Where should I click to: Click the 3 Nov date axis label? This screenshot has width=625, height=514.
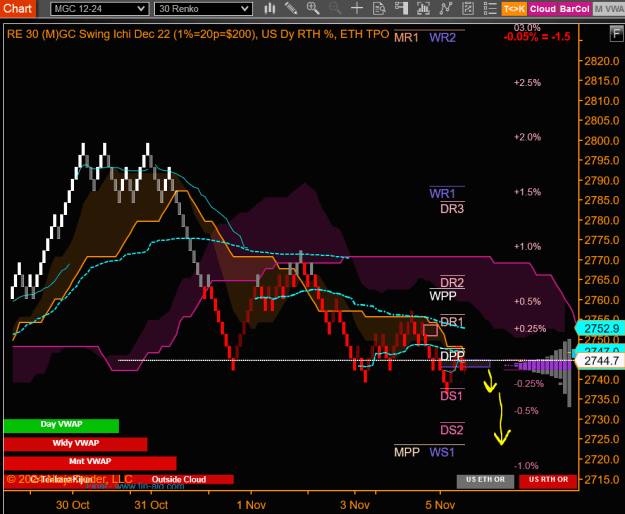click(x=355, y=505)
